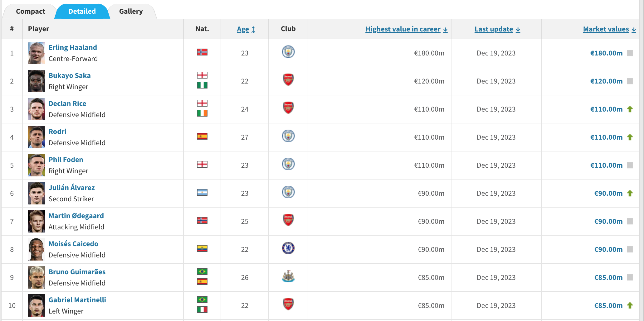Viewport: 644px width, 321px height.
Task: Click Ecuador flag in Moisés Caicedo's row
Action: pyautogui.click(x=202, y=248)
